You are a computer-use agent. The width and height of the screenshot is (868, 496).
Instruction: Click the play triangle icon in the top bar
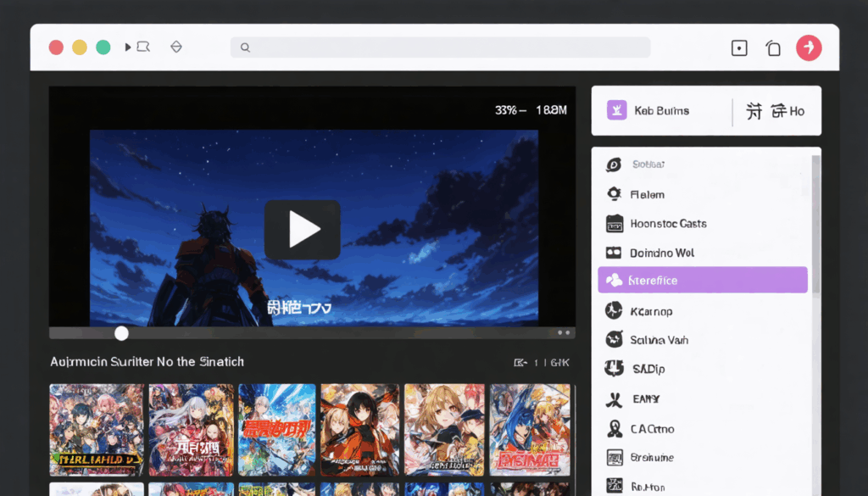pyautogui.click(x=128, y=47)
